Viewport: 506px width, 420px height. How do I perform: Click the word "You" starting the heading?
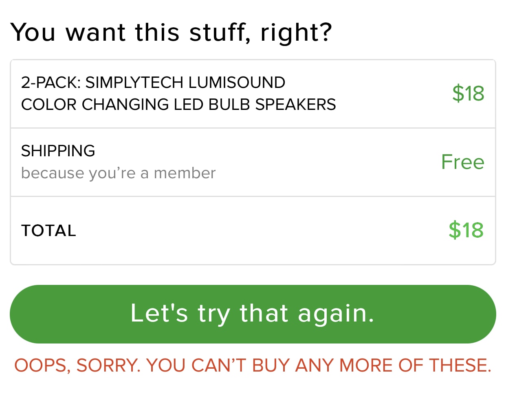(x=33, y=32)
